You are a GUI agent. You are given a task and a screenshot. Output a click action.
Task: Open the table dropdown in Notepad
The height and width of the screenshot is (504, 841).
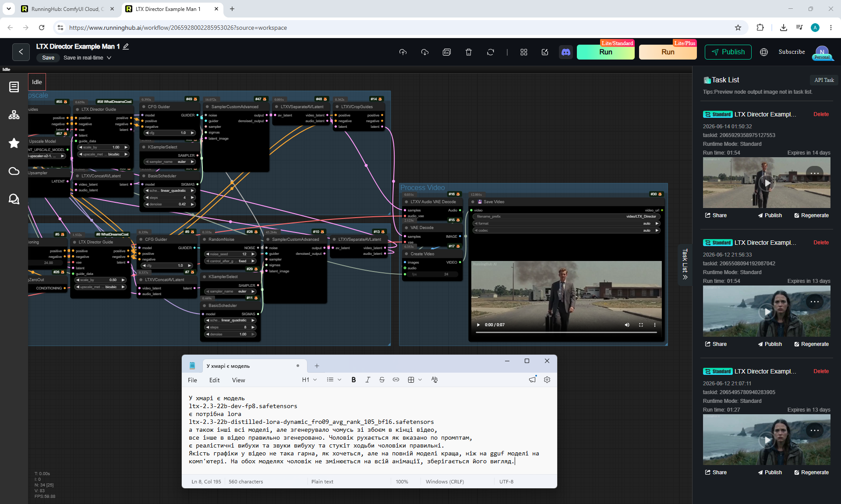coord(414,380)
